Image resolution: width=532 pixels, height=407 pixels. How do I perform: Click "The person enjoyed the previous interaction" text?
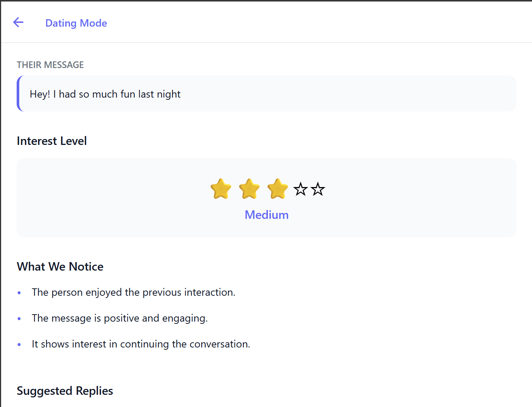(x=133, y=292)
